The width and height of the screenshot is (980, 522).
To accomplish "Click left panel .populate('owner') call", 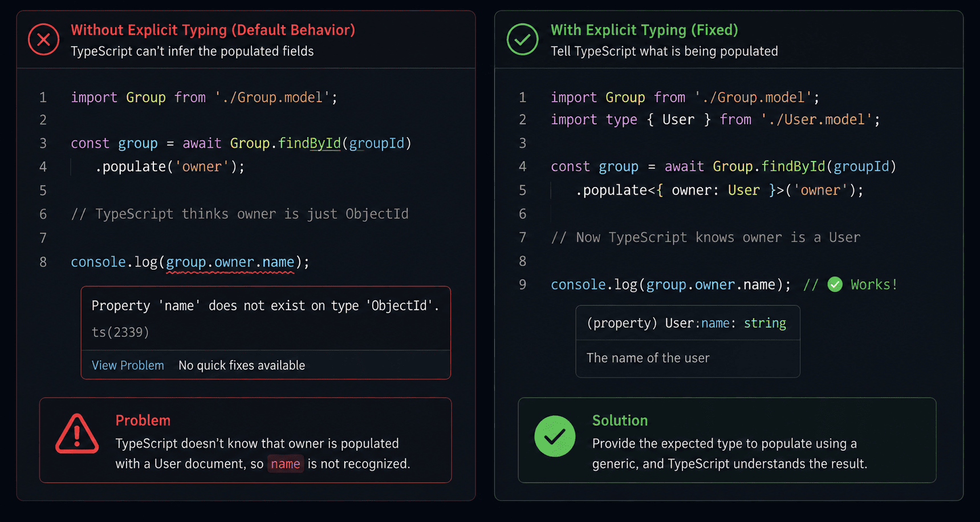I will (x=170, y=167).
